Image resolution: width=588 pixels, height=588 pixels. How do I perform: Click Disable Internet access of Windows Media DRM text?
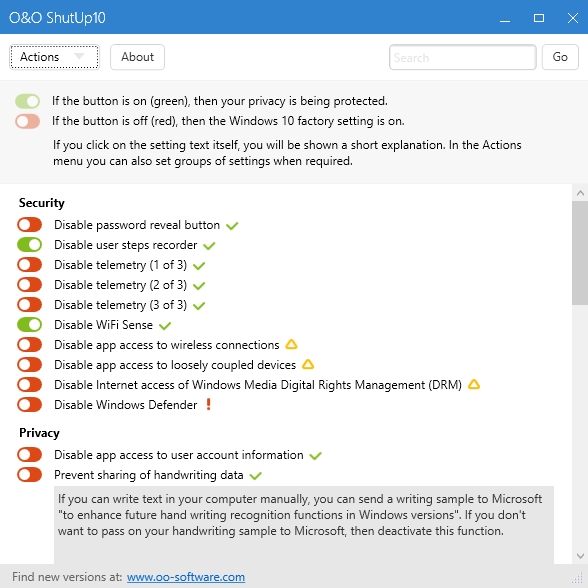[x=258, y=385]
